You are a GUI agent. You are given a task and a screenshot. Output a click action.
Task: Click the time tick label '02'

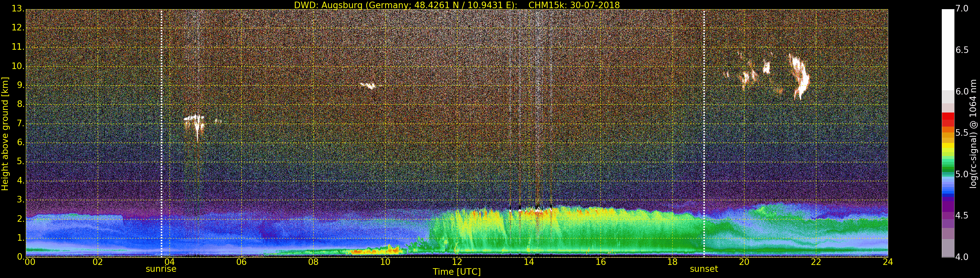(x=98, y=262)
